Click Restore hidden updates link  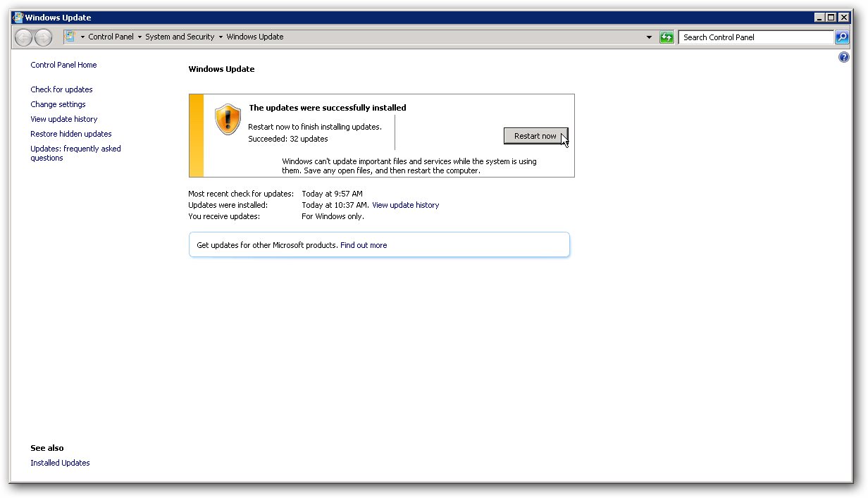tap(71, 134)
